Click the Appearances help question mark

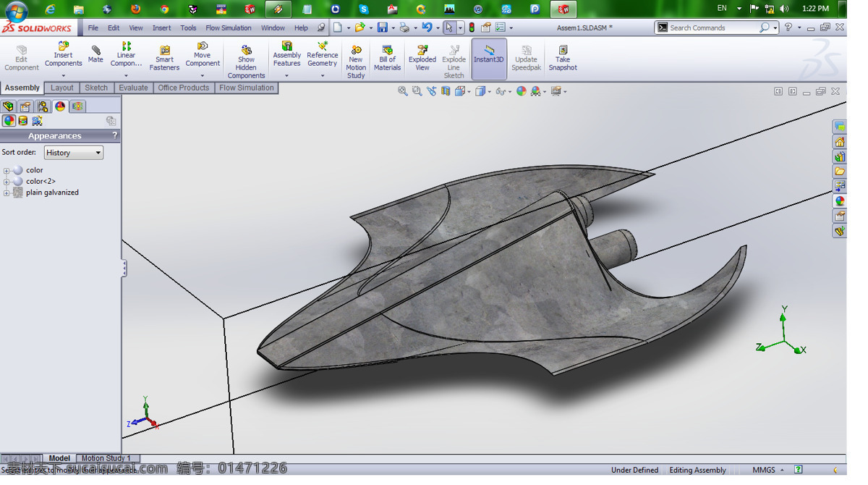[x=114, y=135]
